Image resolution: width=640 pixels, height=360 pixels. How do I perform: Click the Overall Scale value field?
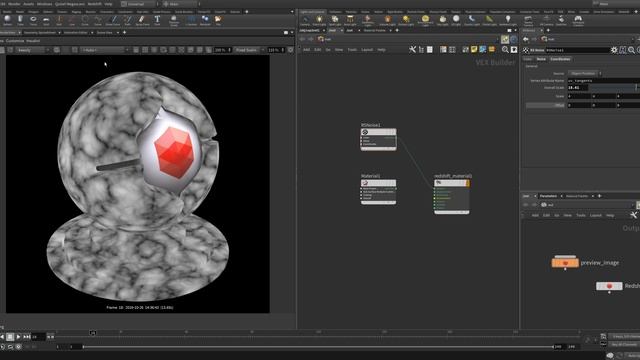pos(578,87)
